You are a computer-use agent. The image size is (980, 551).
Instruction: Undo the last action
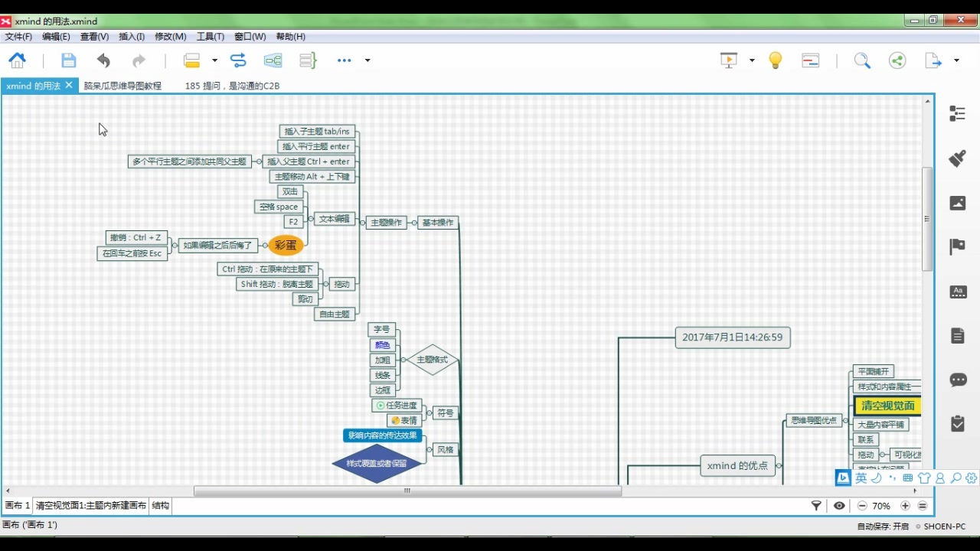[x=103, y=60]
